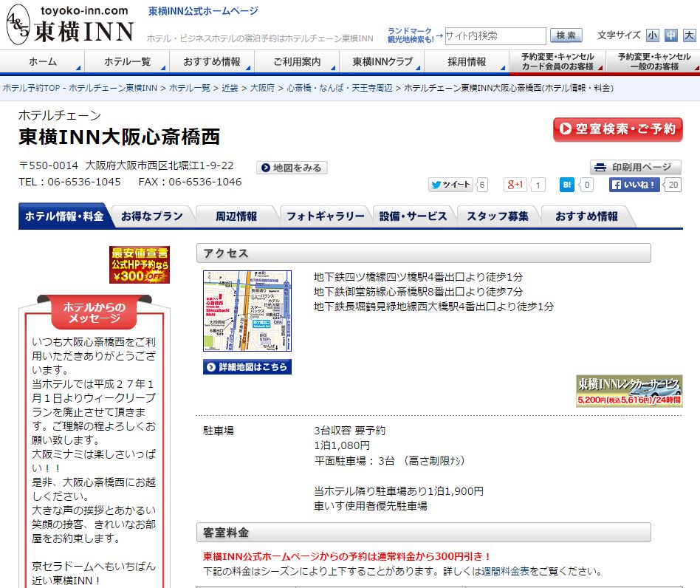
Task: Click the FAX：06-6536-1046 text
Action: point(191,182)
